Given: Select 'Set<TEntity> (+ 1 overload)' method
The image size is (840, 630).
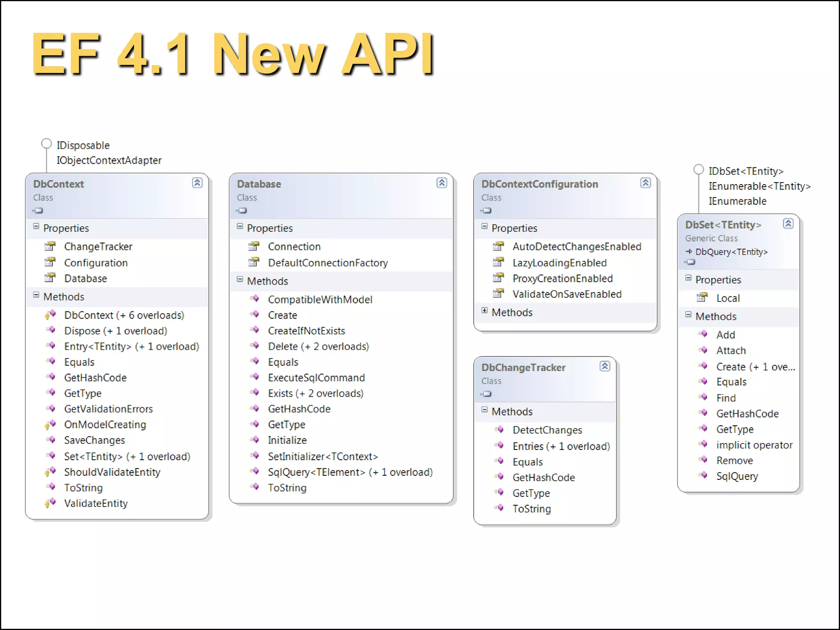Looking at the screenshot, I should point(127,457).
